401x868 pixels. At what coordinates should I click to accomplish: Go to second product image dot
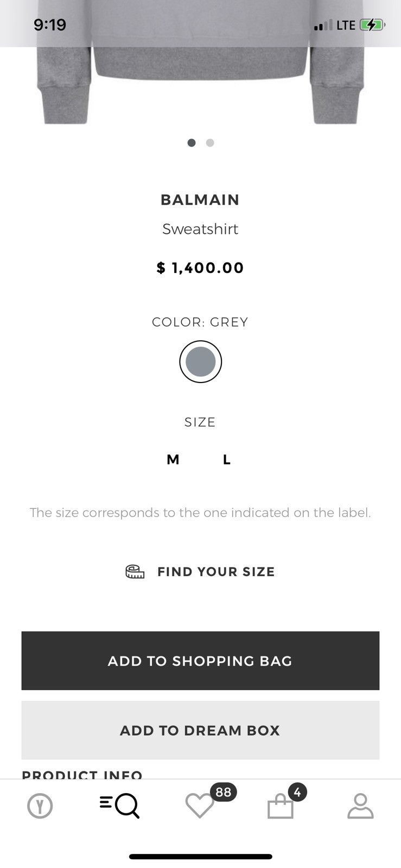[x=210, y=143]
